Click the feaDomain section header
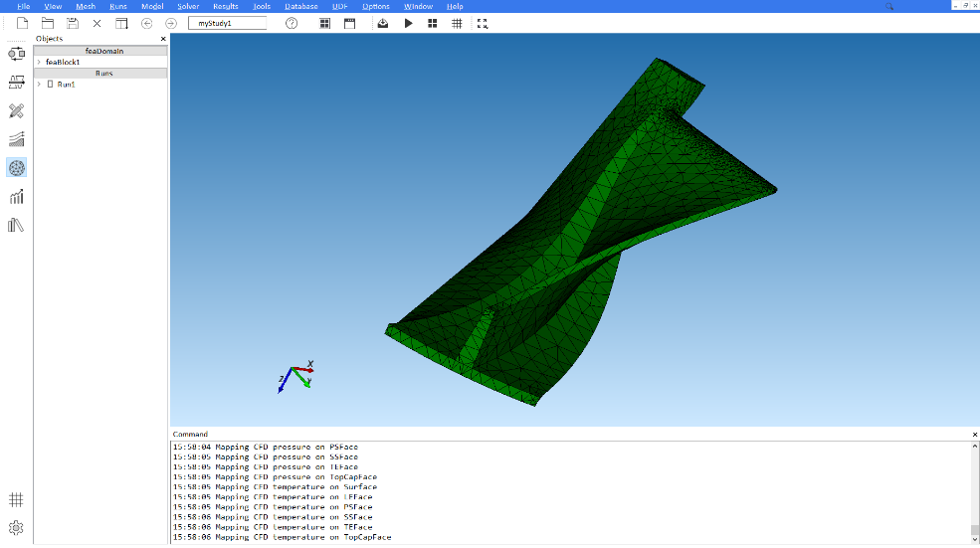The width and height of the screenshot is (980, 548). pyautogui.click(x=100, y=51)
